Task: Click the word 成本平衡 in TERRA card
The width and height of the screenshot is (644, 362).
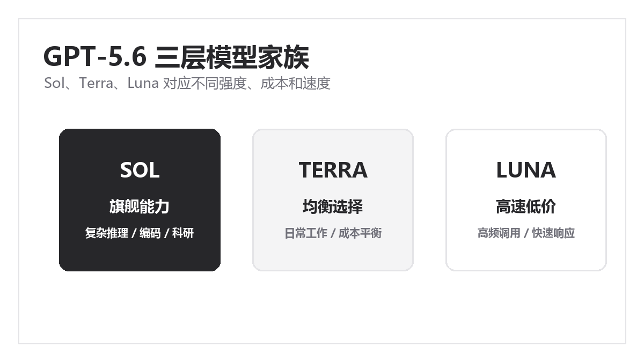Action: coord(360,233)
